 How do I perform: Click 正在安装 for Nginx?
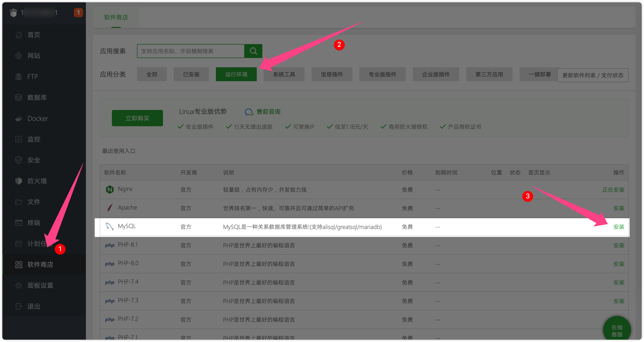click(613, 190)
